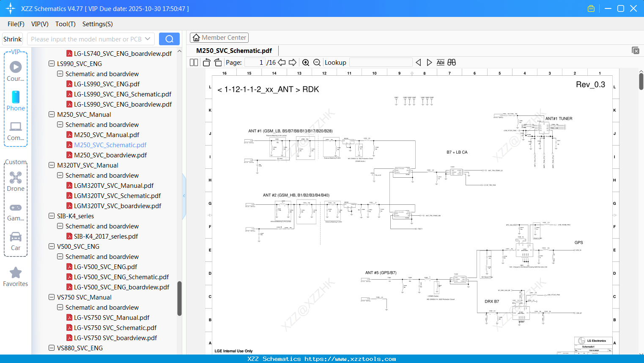Zoom out of the schematic
Screen dimensions: 644x363
[x=317, y=62]
